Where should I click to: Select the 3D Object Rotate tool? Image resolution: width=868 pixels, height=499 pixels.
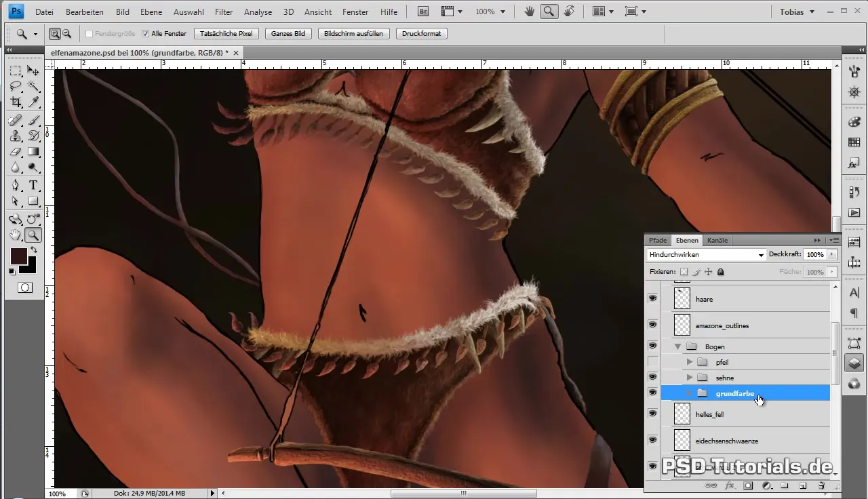(x=16, y=219)
